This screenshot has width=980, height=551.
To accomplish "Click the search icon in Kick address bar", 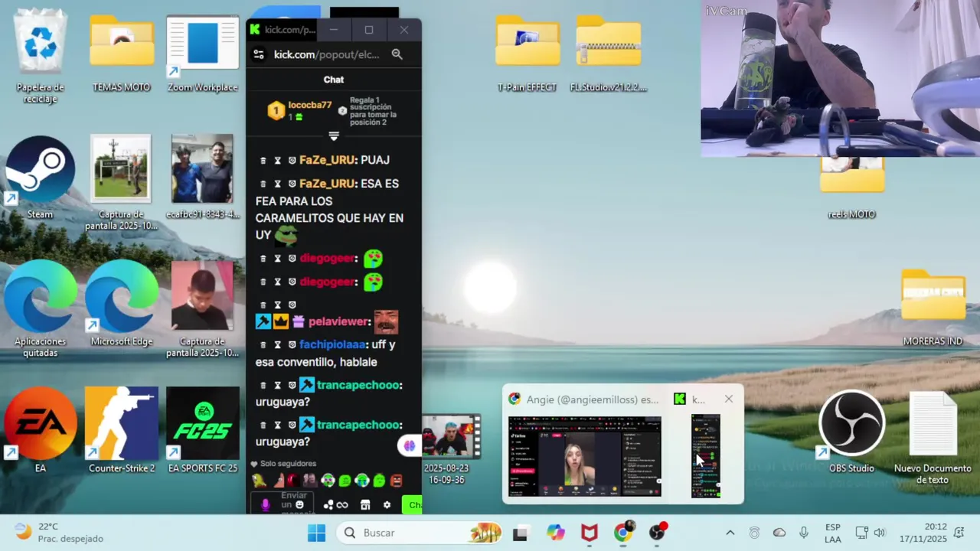I will pyautogui.click(x=397, y=54).
